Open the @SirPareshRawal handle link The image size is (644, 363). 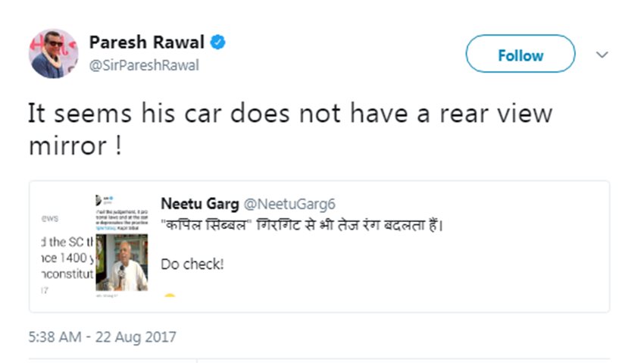point(144,65)
